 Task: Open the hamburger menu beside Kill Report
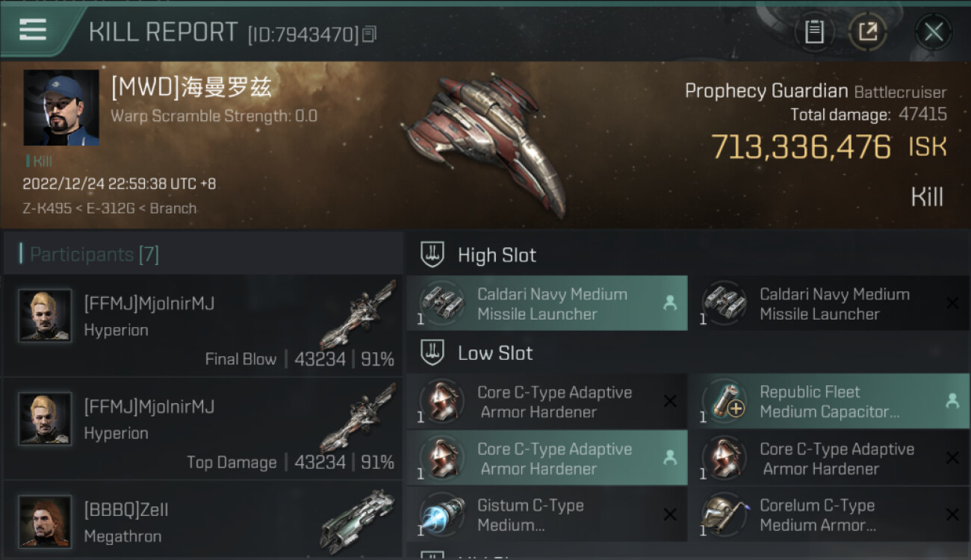point(33,30)
